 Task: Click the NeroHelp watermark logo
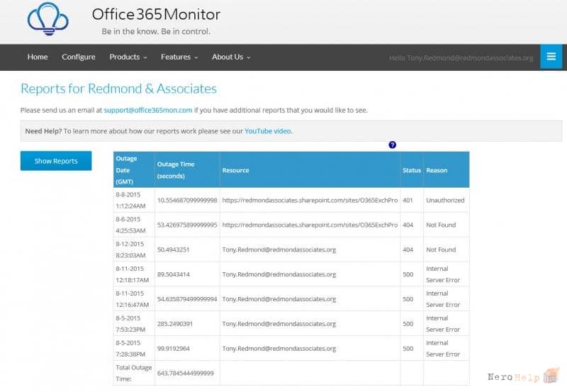pyautogui.click(x=523, y=376)
